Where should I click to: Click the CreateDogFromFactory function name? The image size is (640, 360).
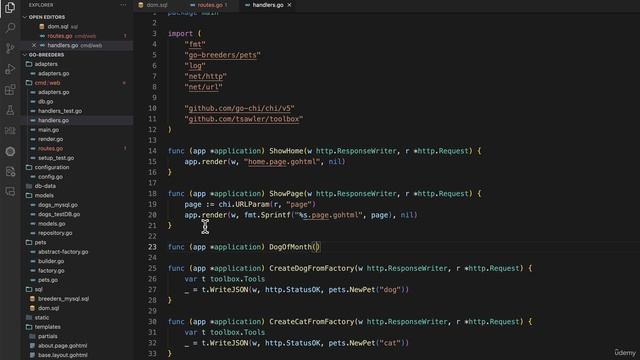tap(311, 268)
